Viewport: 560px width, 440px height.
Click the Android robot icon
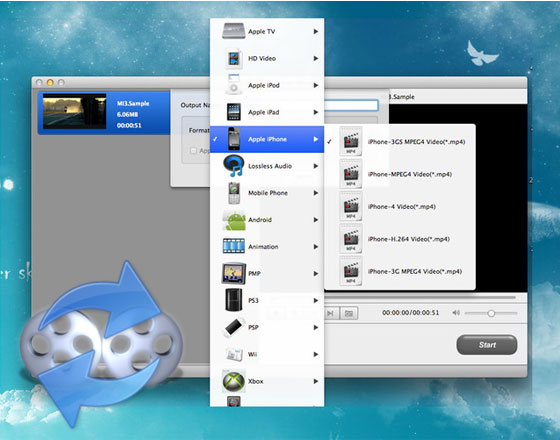[234, 220]
